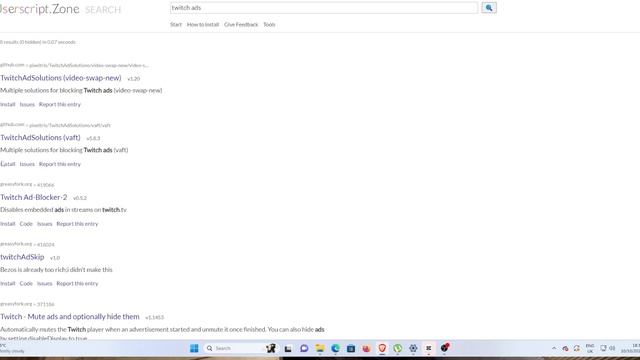Image resolution: width=640 pixels, height=360 pixels.
Task: View Issues for twitchAdSkip
Action: point(44,283)
